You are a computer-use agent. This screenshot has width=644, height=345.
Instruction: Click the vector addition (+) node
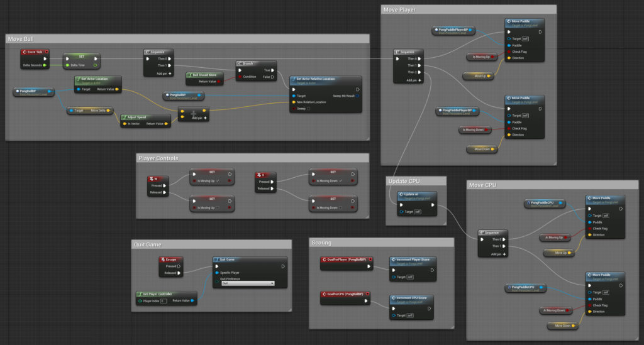point(194,114)
